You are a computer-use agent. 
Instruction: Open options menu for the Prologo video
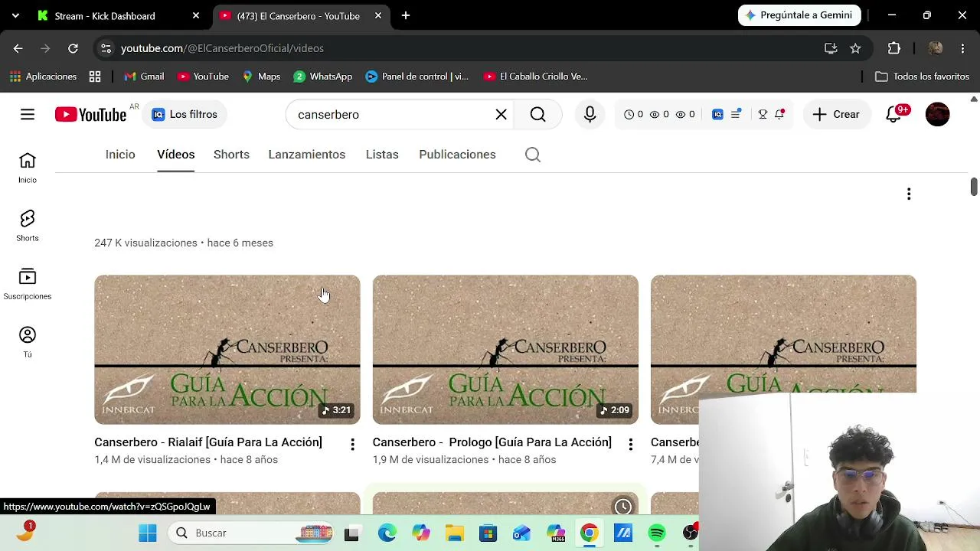point(630,444)
